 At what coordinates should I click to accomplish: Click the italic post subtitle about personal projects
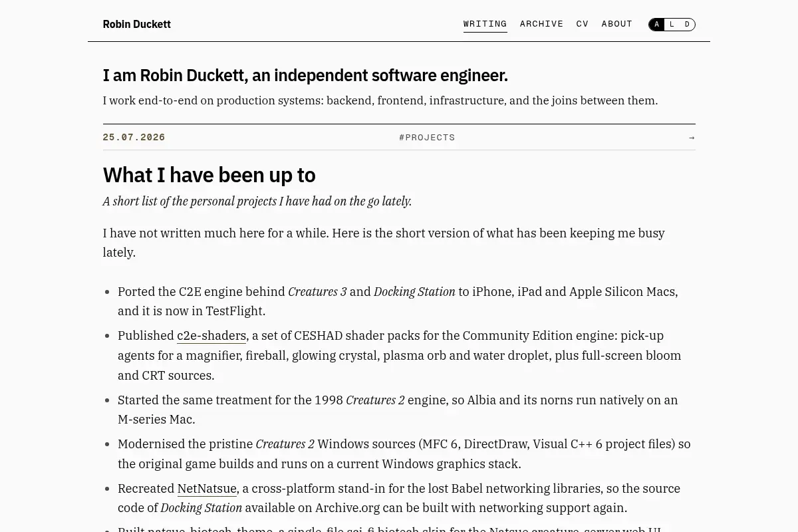[x=257, y=201]
